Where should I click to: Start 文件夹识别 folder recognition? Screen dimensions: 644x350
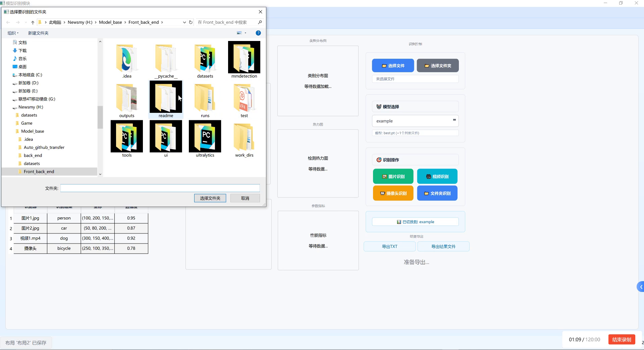(437, 193)
